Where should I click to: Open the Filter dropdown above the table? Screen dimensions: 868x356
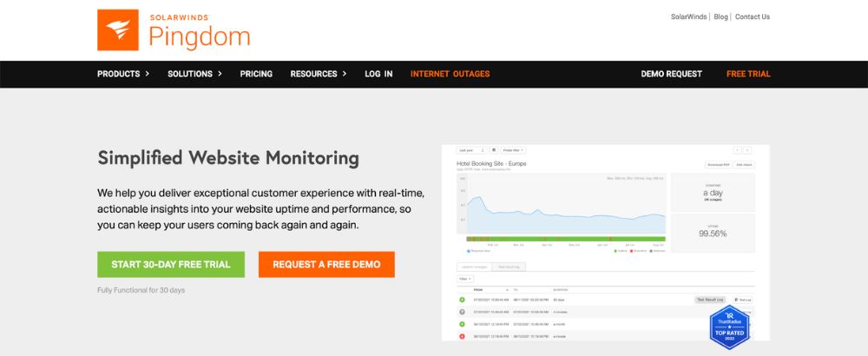(465, 279)
